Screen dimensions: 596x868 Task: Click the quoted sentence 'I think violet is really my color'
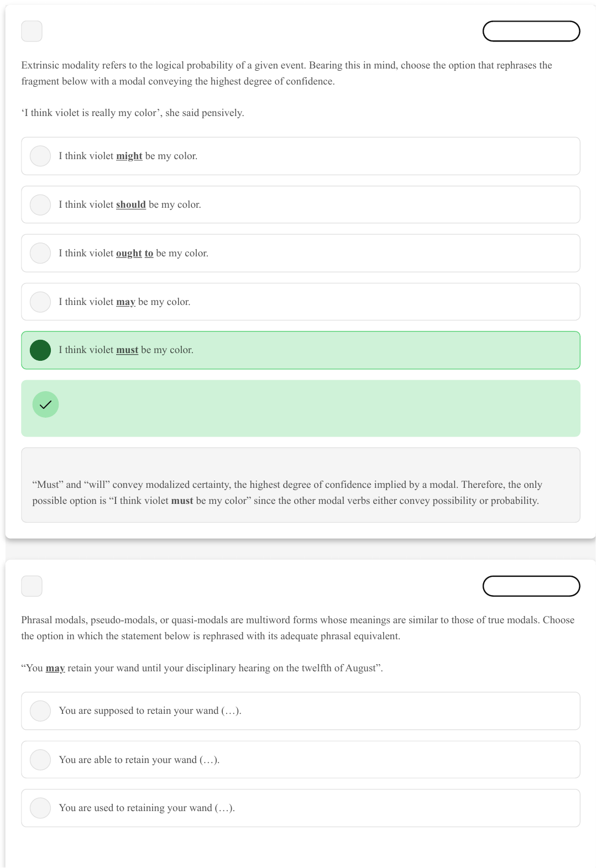pyautogui.click(x=133, y=113)
